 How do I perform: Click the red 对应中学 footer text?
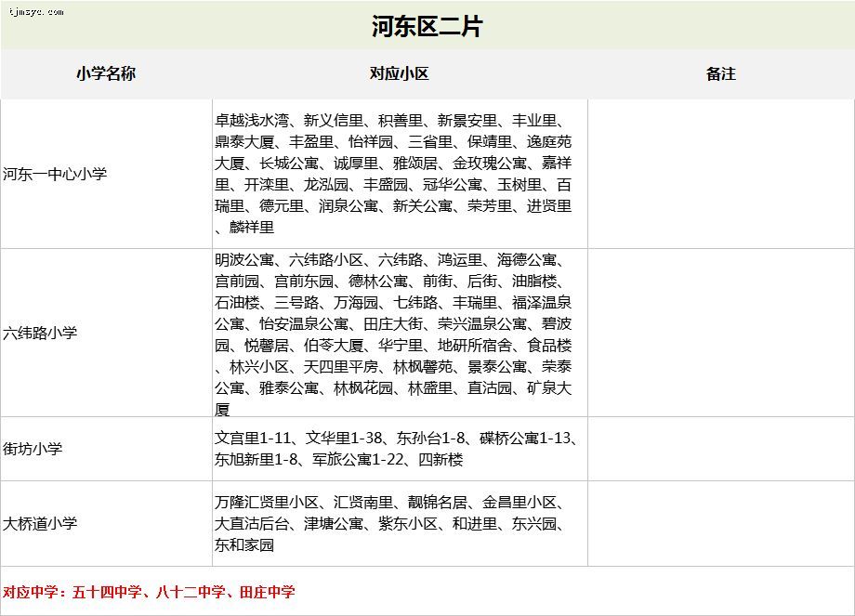tap(149, 591)
